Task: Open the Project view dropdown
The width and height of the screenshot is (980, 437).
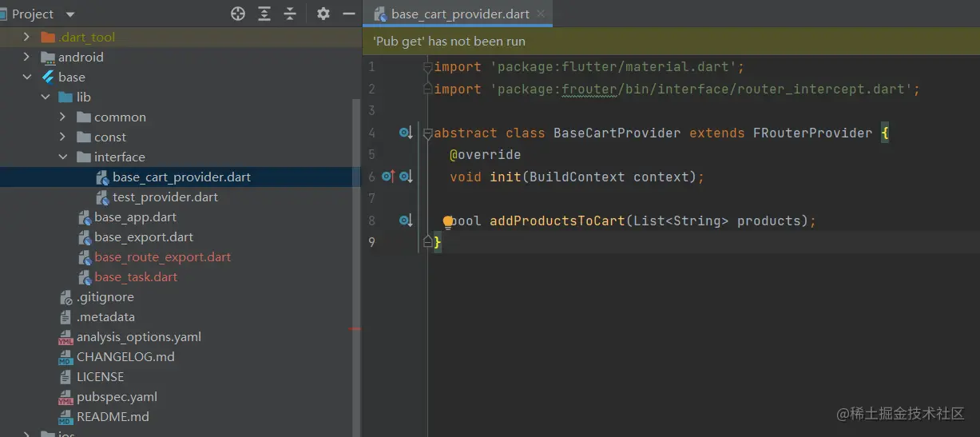Action: [69, 14]
